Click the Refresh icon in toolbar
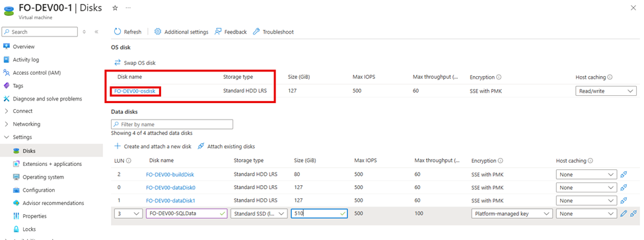Image resolution: width=644 pixels, height=240 pixels. pos(118,32)
